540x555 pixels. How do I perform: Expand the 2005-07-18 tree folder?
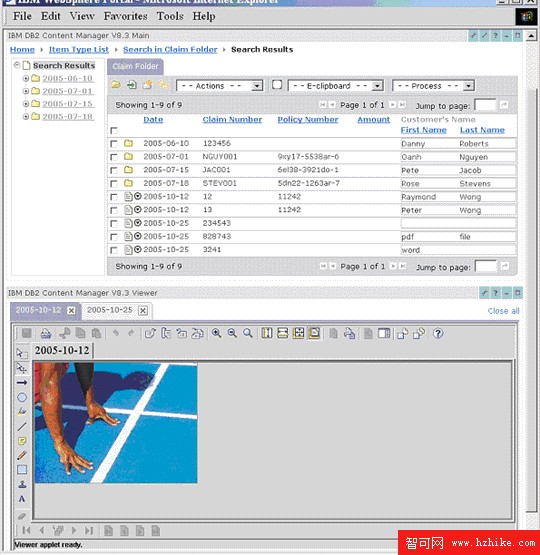pyautogui.click(x=25, y=116)
